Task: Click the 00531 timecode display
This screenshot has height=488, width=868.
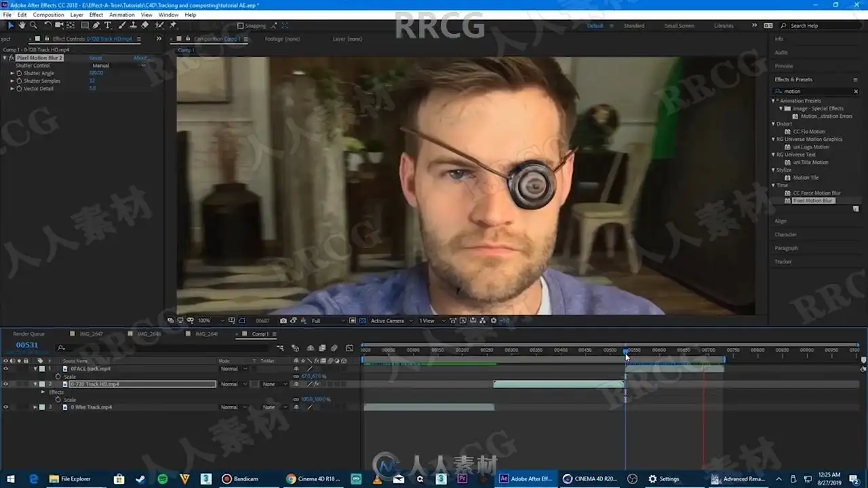Action: pyautogui.click(x=27, y=346)
